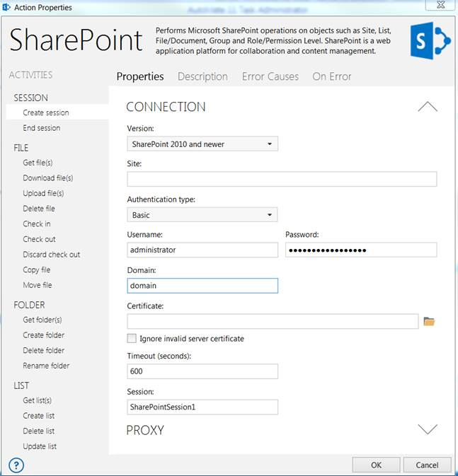Click the Action Properties title bar icon
This screenshot has width=458, height=476.
tap(6, 6)
